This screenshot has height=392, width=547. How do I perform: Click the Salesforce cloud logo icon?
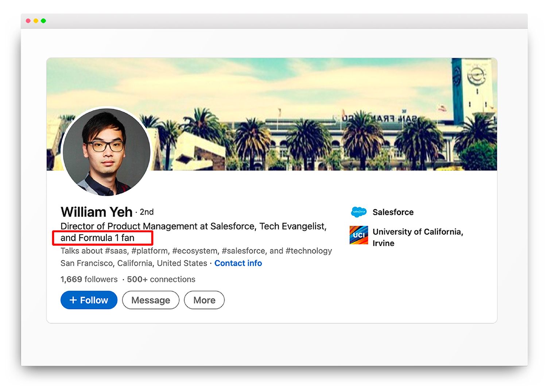tap(359, 212)
